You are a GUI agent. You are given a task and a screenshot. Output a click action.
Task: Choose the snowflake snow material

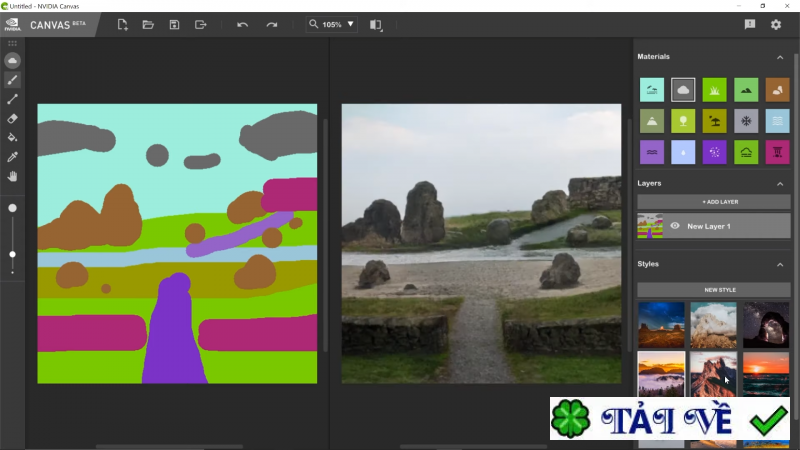[745, 121]
